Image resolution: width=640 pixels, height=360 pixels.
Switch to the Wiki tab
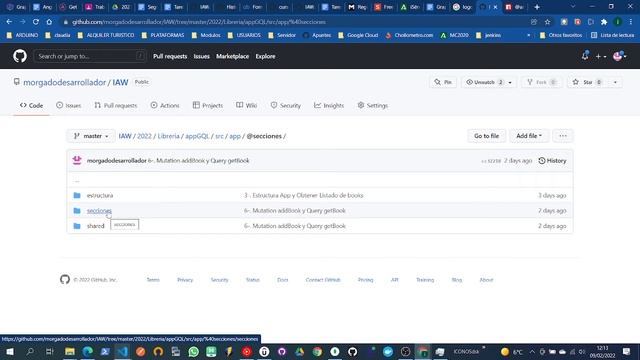247,105
